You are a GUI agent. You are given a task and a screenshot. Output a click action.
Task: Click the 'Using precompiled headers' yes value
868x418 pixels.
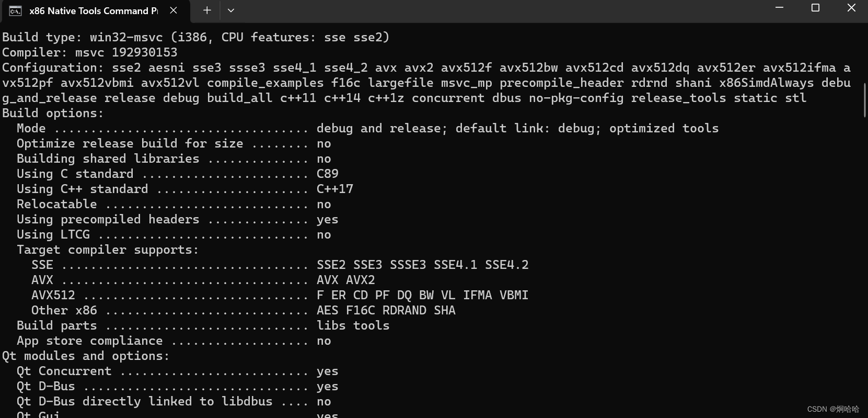(327, 220)
